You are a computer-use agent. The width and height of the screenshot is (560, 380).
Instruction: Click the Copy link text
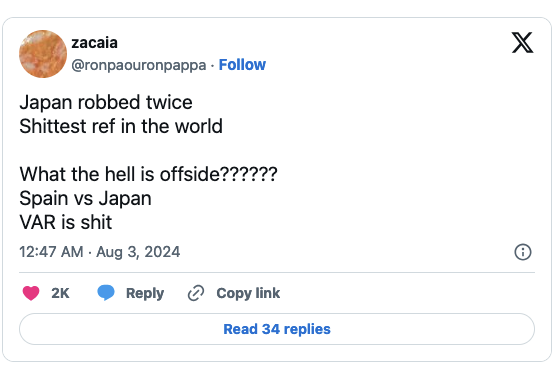[248, 293]
